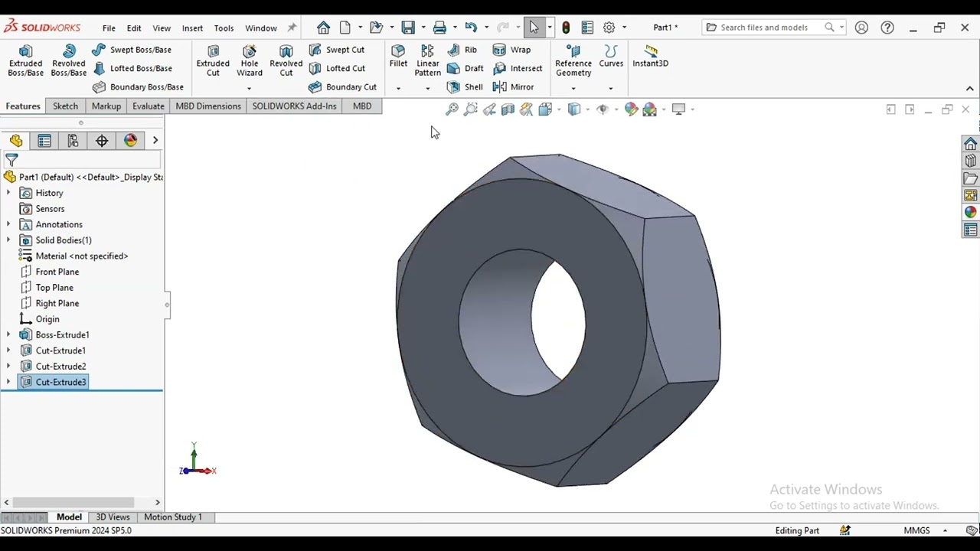980x551 pixels.
Task: Open the PropertyManager tab
Action: (44, 141)
